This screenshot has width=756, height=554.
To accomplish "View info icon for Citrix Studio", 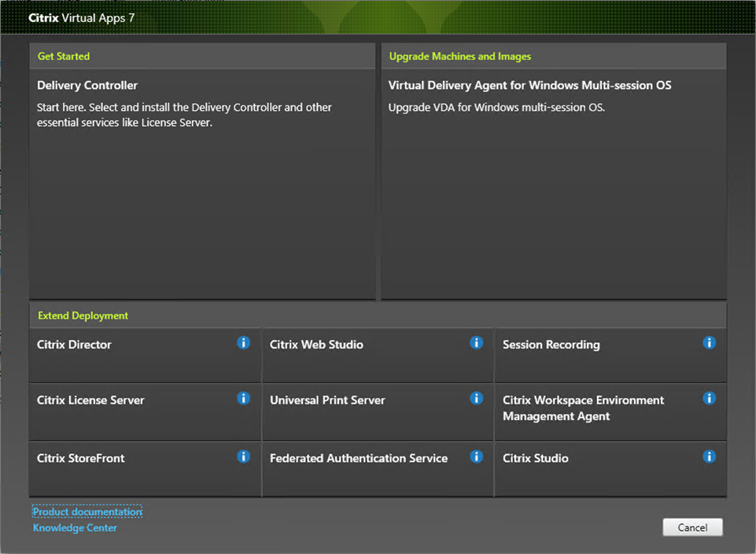I will 710,456.
